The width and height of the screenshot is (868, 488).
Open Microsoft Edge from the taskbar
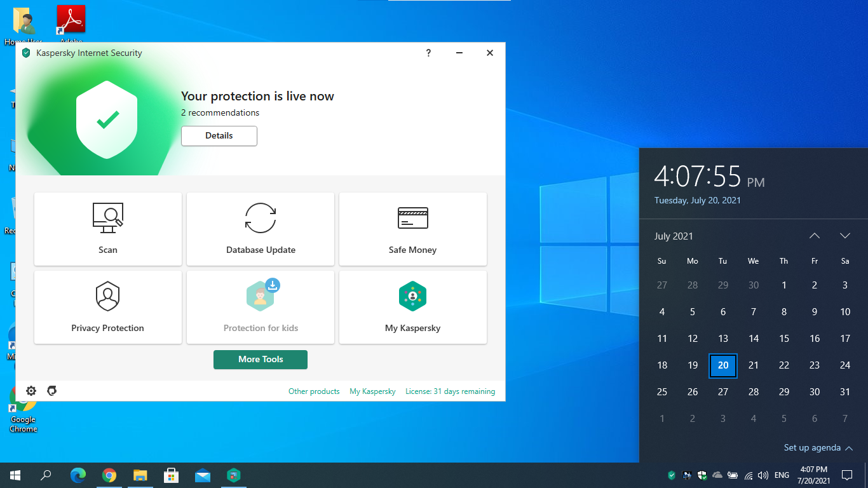78,475
